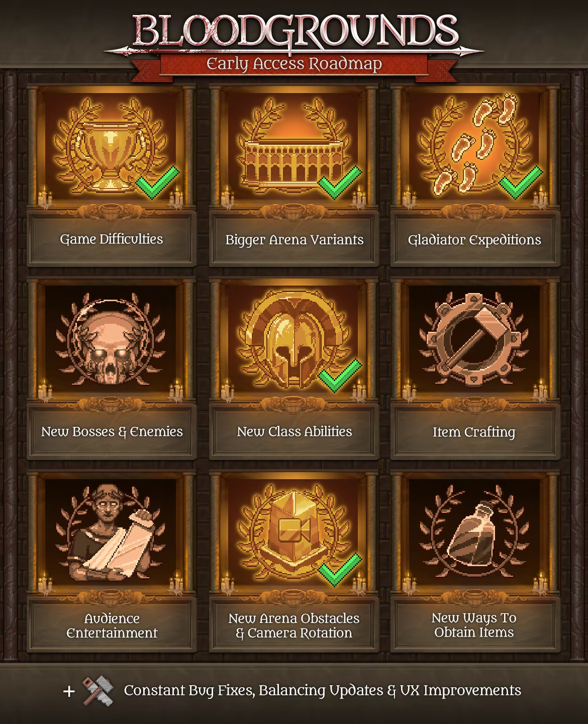Click green checkmark on Gladiator Expeditions
The image size is (588, 724).
[521, 182]
